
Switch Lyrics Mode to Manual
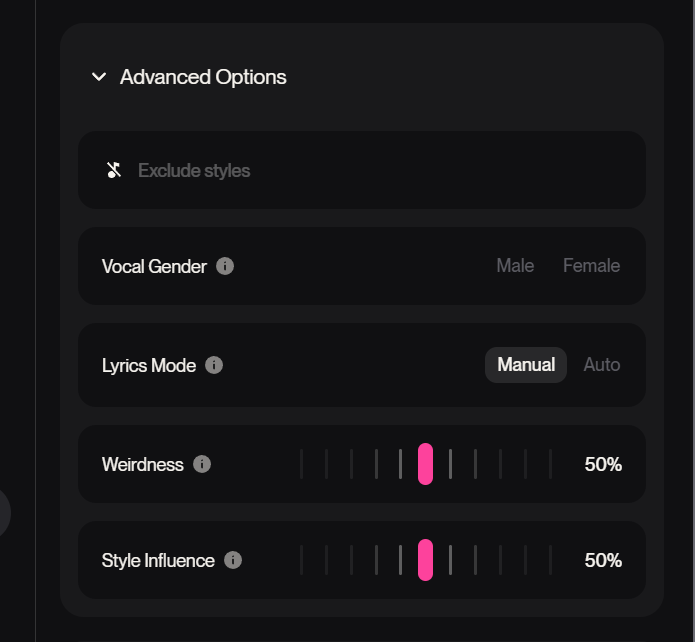(526, 365)
